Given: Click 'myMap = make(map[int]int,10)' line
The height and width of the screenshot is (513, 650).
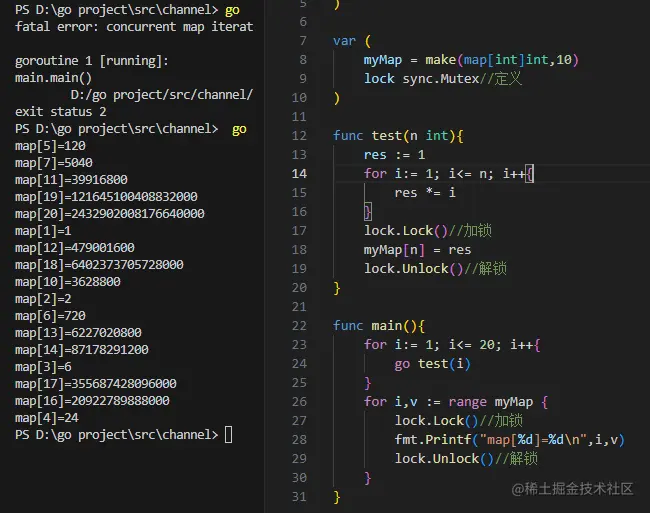Looking at the screenshot, I should pos(471,60).
